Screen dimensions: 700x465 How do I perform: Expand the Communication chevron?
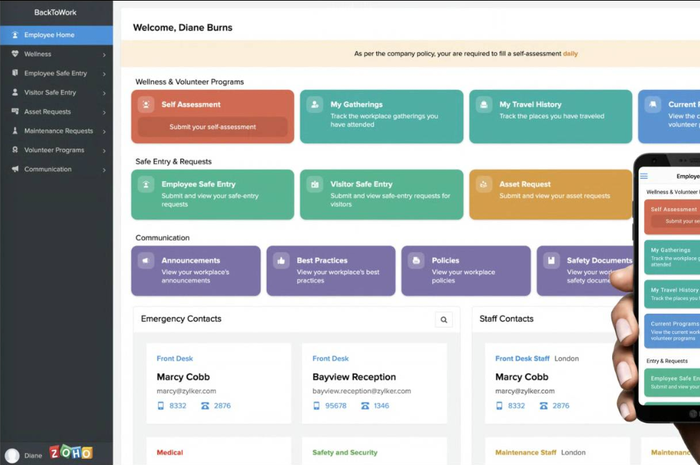click(x=104, y=170)
